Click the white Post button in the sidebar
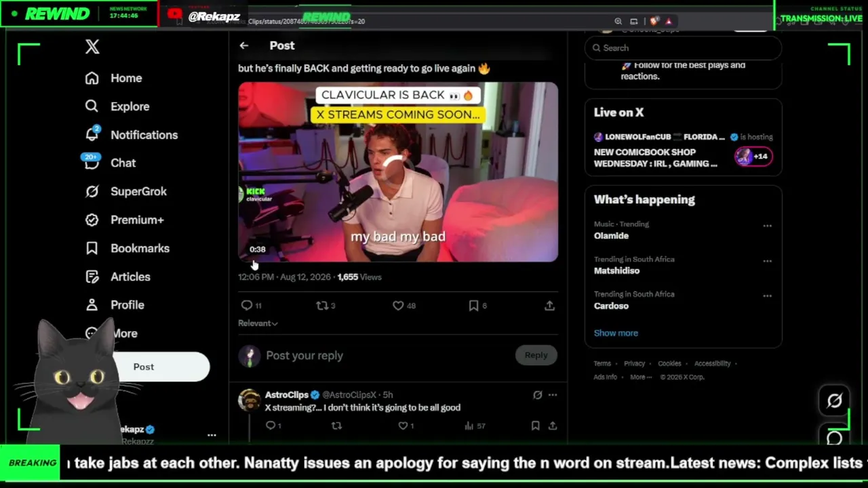The width and height of the screenshot is (868, 488). [144, 367]
